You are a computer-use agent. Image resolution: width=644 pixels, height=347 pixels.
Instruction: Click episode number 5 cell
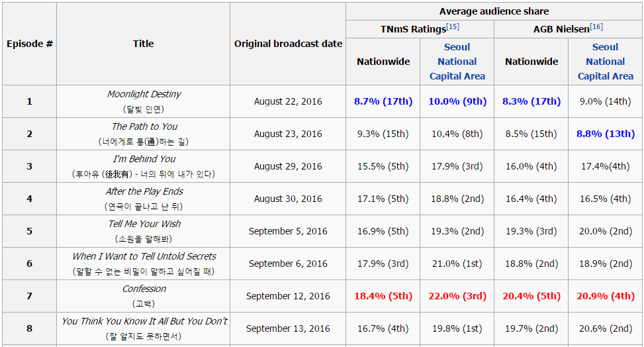(x=30, y=232)
